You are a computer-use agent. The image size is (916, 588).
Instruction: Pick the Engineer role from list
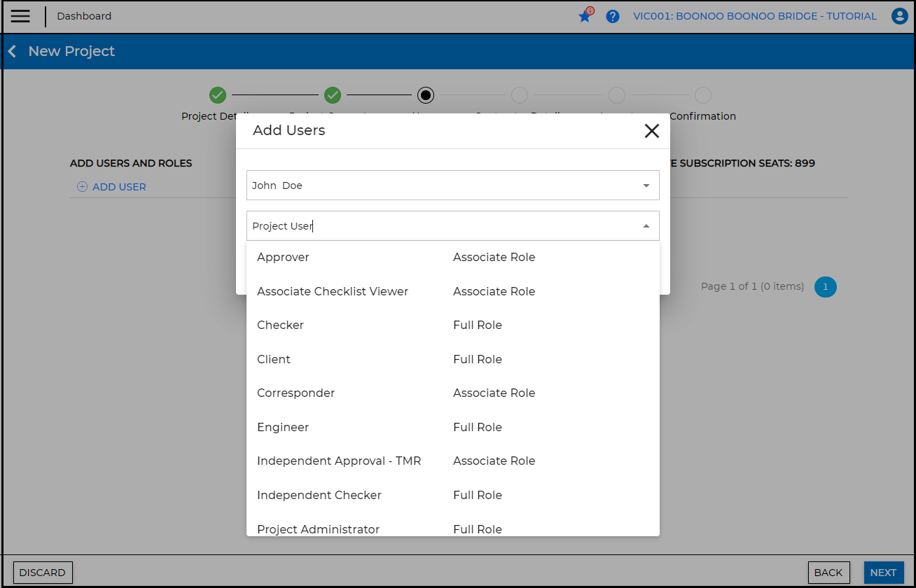pos(283,427)
